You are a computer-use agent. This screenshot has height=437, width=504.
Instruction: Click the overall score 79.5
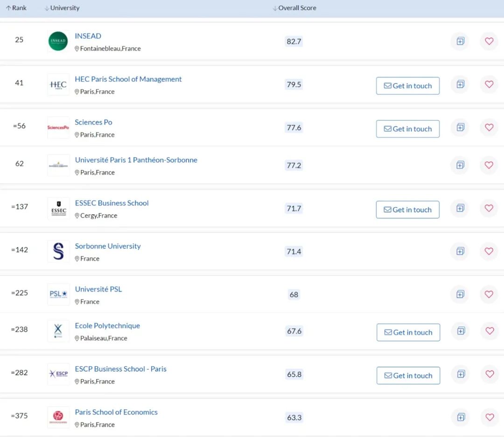click(294, 85)
